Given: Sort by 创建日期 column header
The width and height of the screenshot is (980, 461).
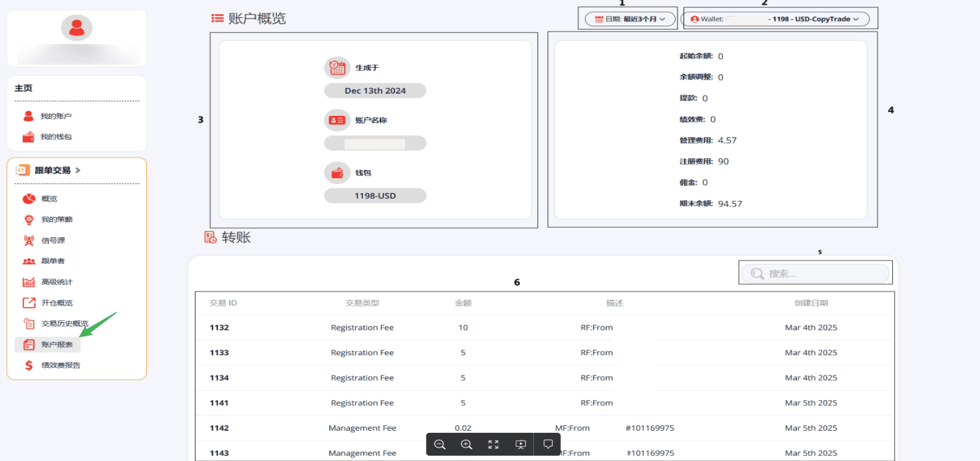Looking at the screenshot, I should point(811,303).
